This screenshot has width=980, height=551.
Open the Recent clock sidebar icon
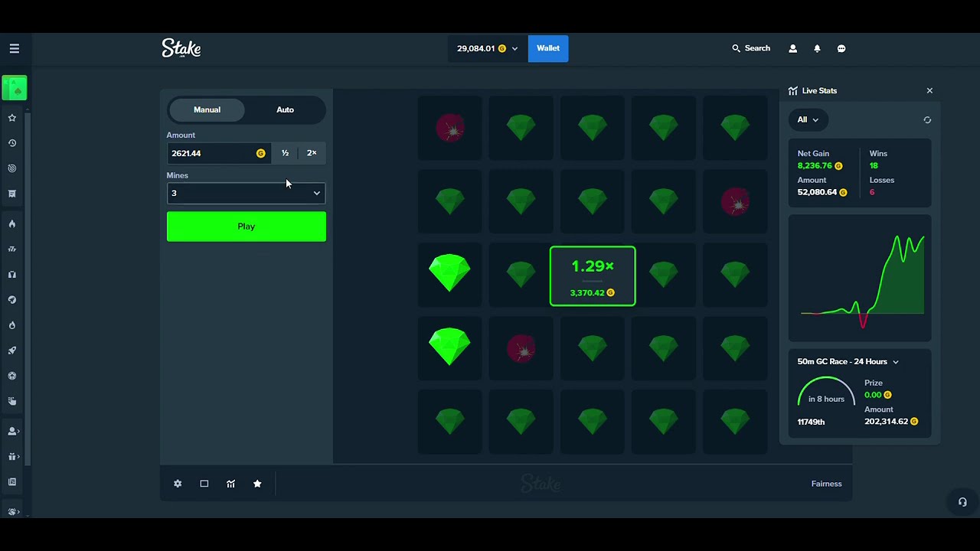pyautogui.click(x=12, y=143)
